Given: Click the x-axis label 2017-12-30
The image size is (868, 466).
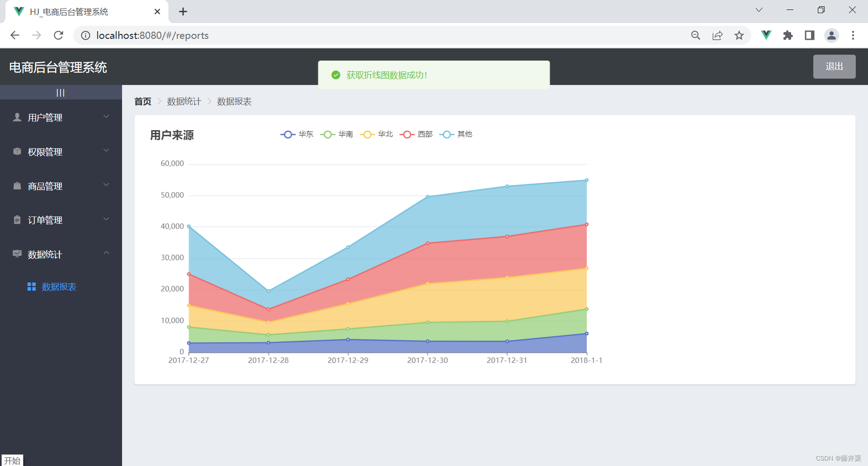Looking at the screenshot, I should [428, 360].
